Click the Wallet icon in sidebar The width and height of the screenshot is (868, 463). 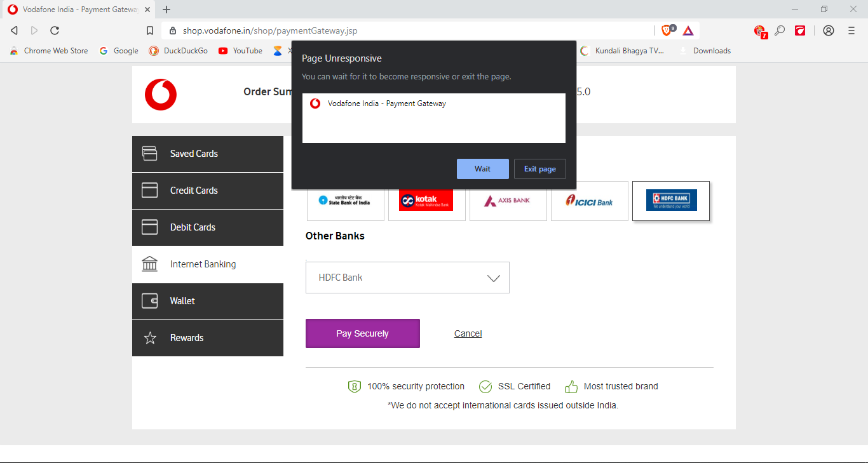150,301
